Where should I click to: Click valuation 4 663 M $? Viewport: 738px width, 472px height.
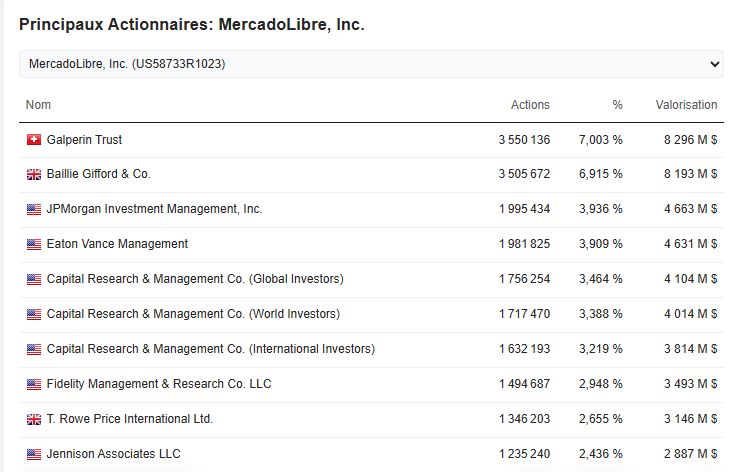[x=690, y=209]
